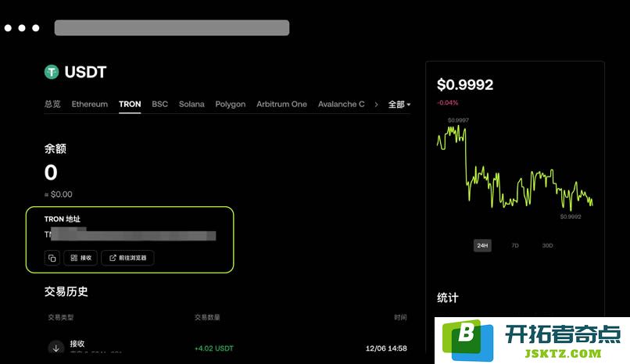The image size is (630, 364).
Task: Click the $0.9992 current price value
Action: (465, 84)
